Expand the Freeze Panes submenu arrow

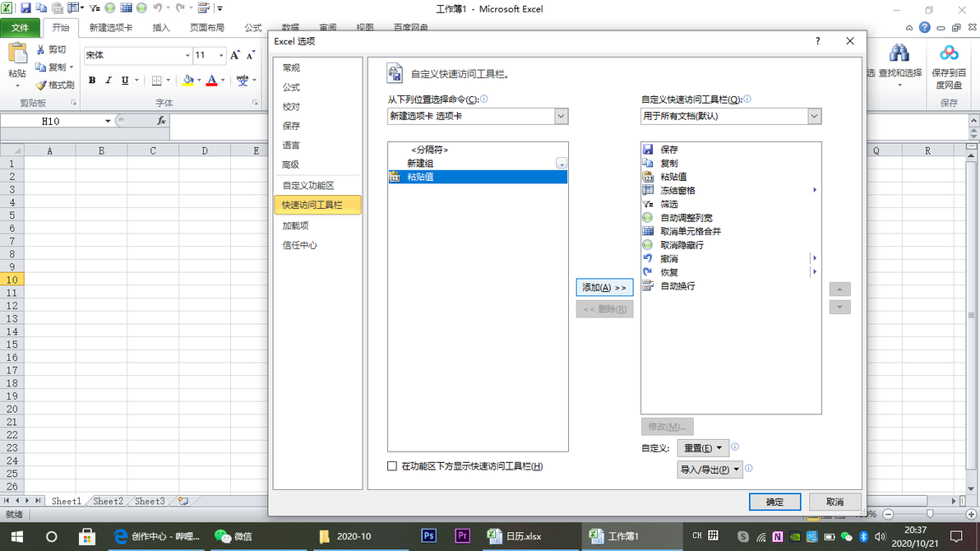(x=815, y=190)
